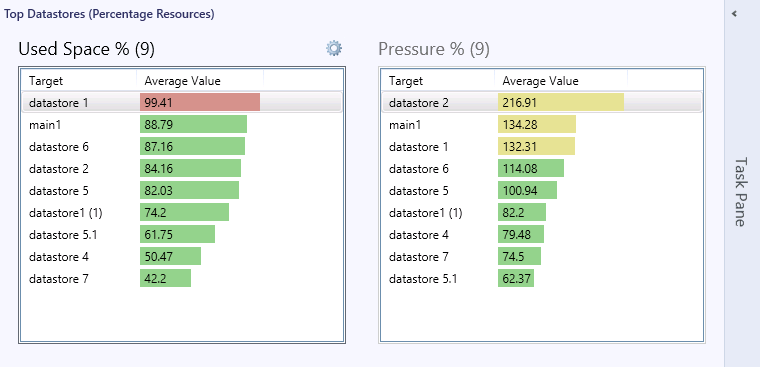The height and width of the screenshot is (367, 760).
Task: Click the 100.94 pressure bar
Action: click(527, 190)
